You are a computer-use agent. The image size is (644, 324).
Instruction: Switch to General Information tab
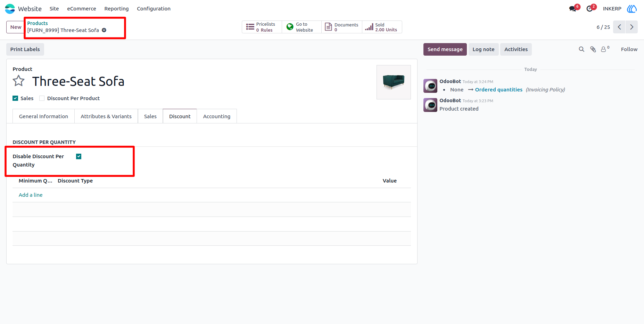click(x=43, y=116)
